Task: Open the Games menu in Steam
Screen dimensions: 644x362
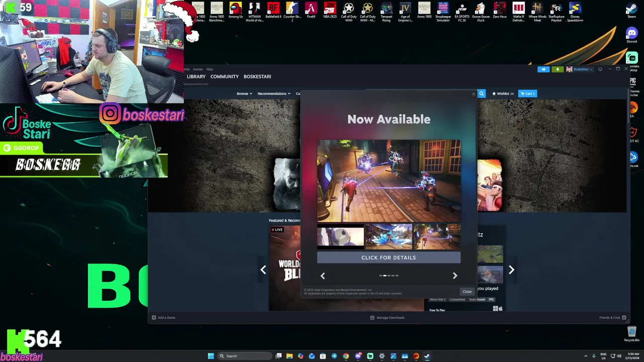Action: (198, 69)
